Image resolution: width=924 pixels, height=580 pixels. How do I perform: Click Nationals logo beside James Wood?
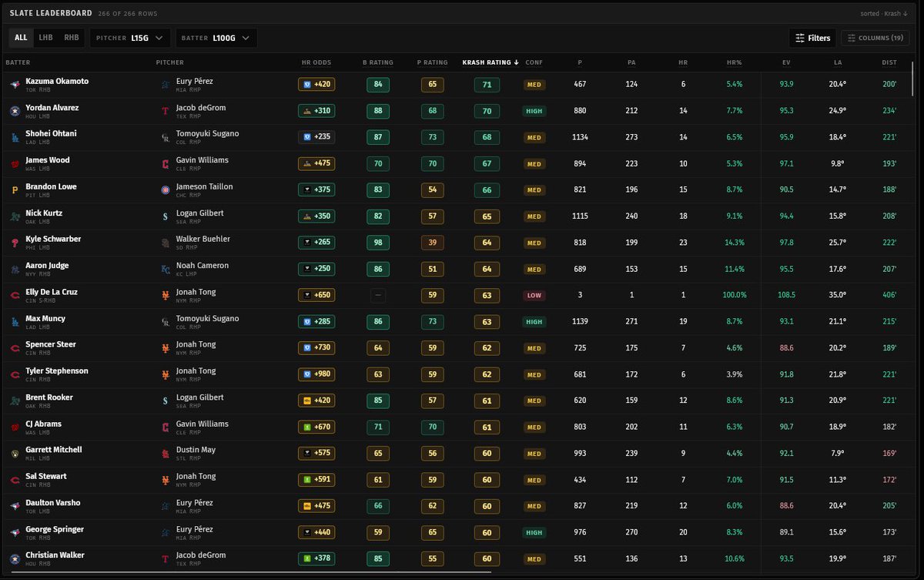(14, 164)
